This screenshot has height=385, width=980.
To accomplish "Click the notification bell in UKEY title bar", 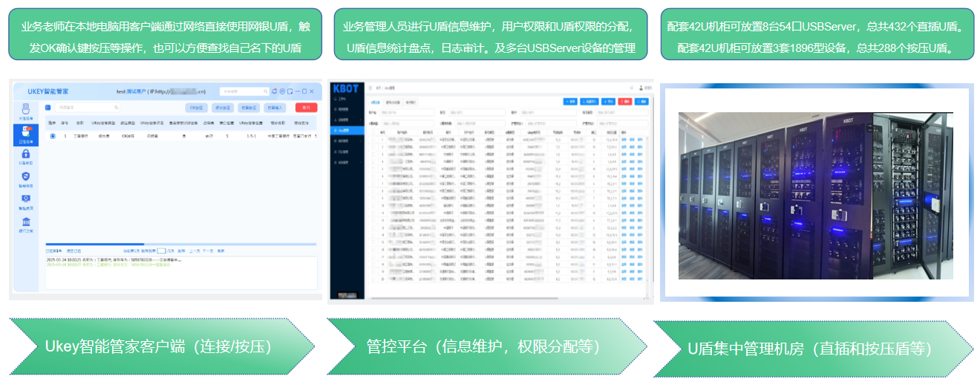I will [x=274, y=91].
